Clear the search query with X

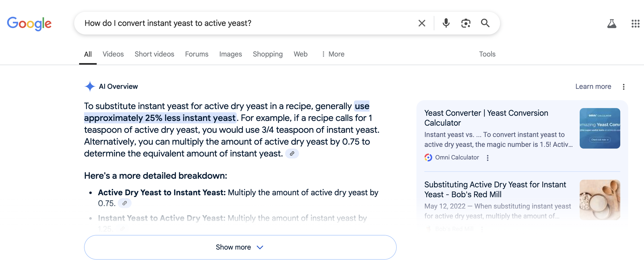pos(422,23)
